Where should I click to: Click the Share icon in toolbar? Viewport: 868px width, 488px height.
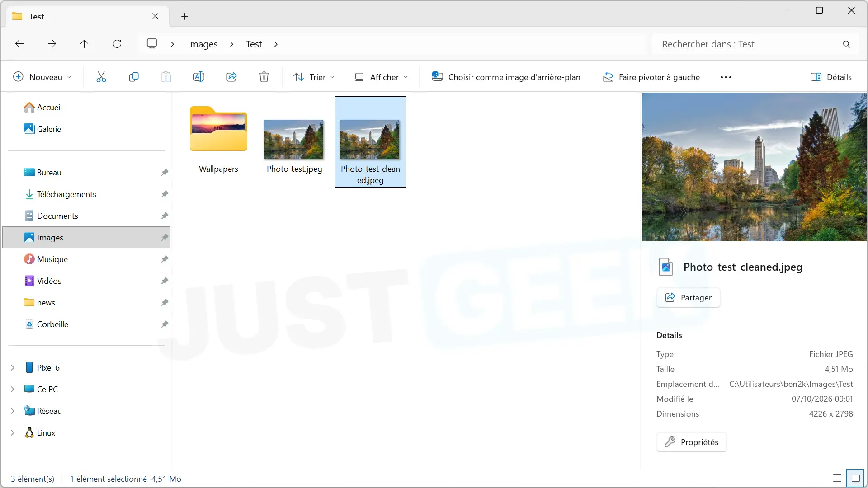(231, 77)
